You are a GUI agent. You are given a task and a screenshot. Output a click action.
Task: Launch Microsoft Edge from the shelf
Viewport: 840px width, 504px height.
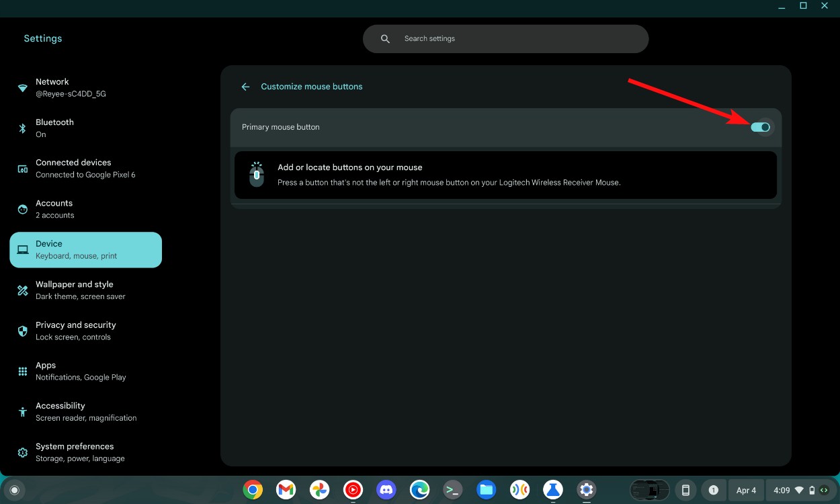[419, 489]
